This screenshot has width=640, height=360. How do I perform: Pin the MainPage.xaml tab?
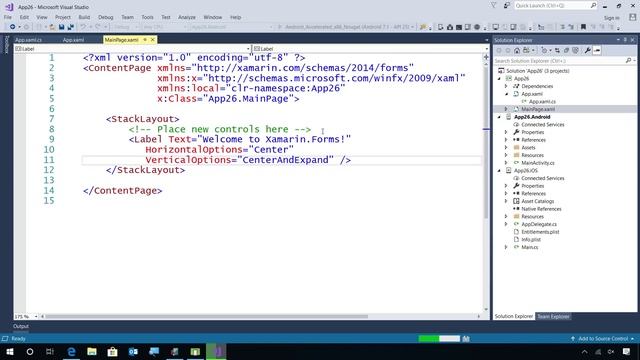point(145,40)
